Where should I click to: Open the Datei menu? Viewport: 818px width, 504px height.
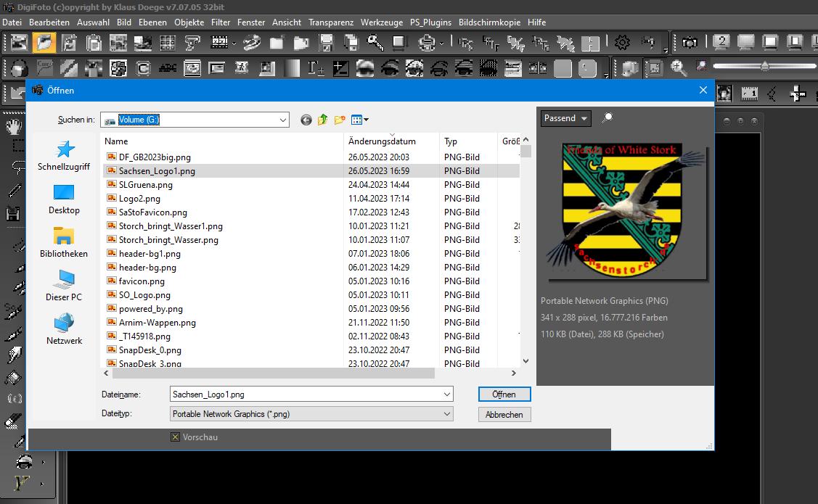pos(12,22)
